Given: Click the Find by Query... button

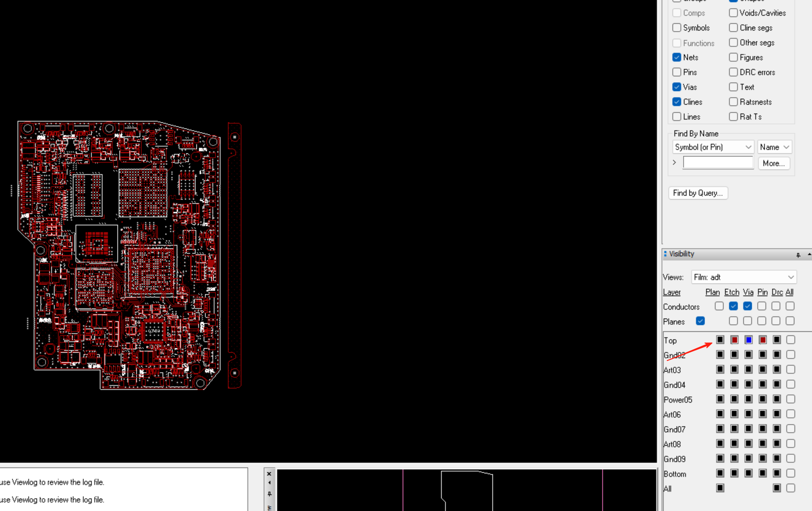Looking at the screenshot, I should click(698, 193).
